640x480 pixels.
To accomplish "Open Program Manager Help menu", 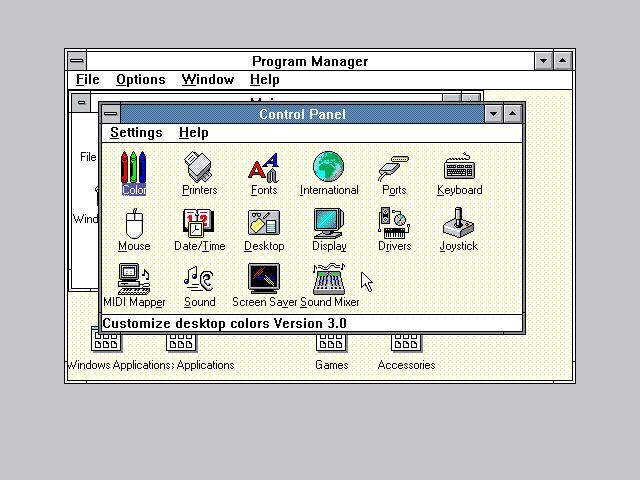I will pyautogui.click(x=264, y=80).
